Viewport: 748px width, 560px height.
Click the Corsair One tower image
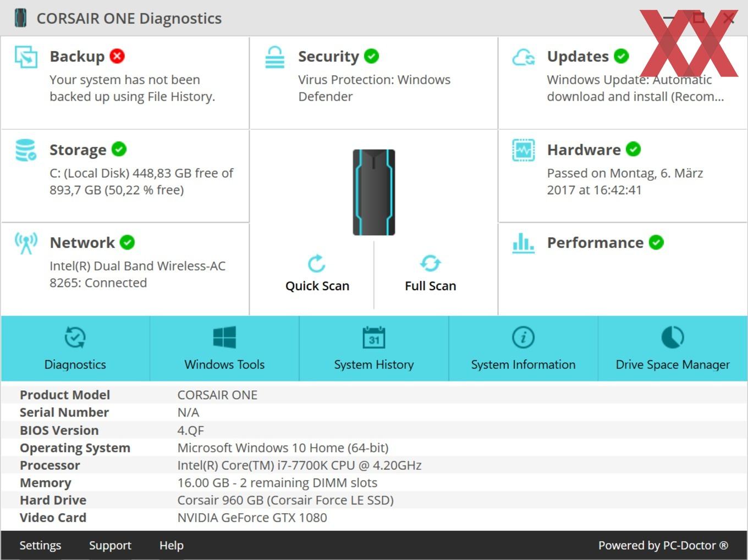pyautogui.click(x=374, y=192)
